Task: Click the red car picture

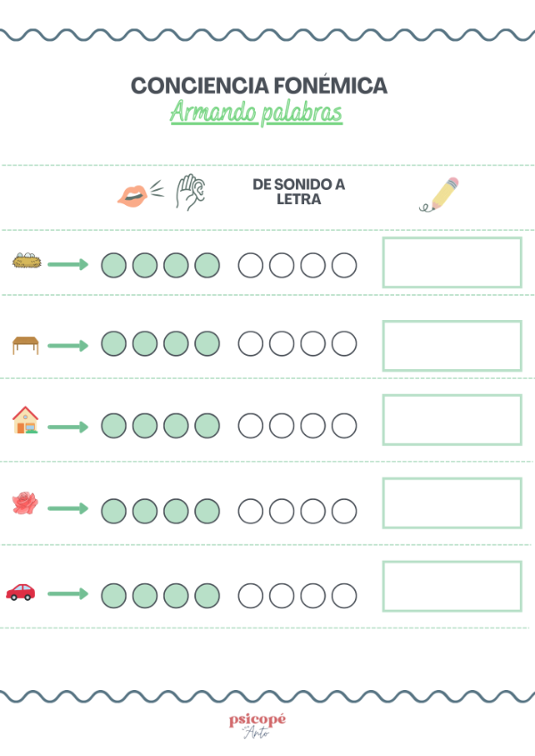Action: click(21, 592)
